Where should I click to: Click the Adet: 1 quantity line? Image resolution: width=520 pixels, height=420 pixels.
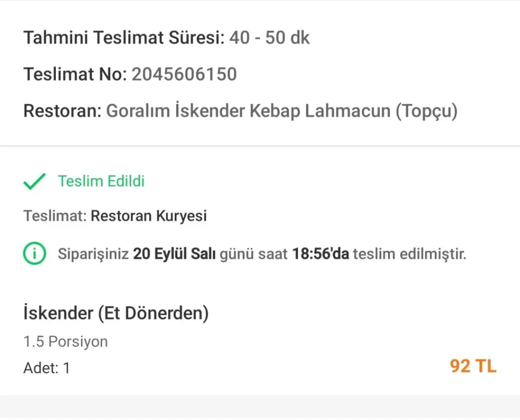coord(47,368)
